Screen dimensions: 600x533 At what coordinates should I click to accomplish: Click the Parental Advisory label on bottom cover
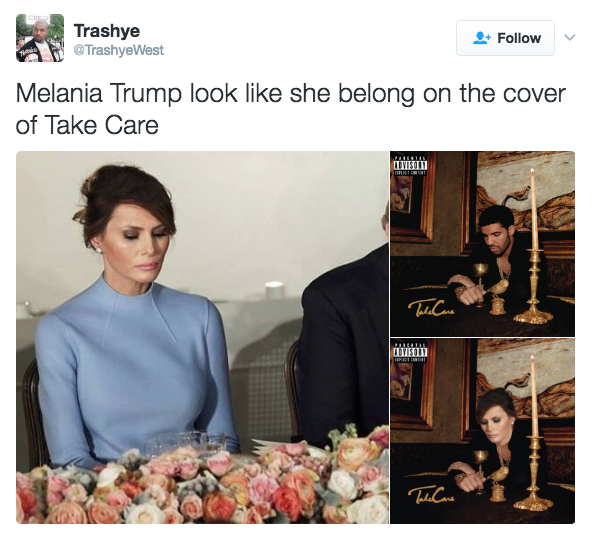point(411,352)
